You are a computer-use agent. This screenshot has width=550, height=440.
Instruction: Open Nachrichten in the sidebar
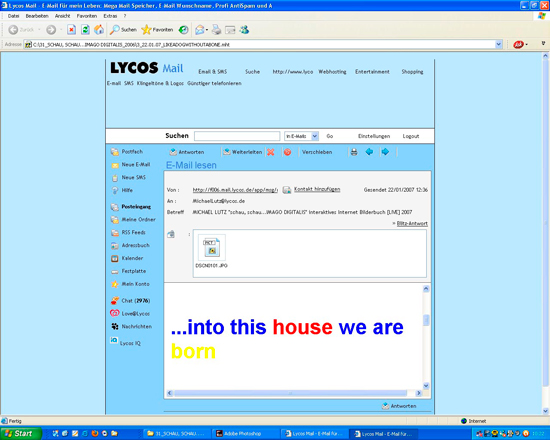tap(132, 326)
